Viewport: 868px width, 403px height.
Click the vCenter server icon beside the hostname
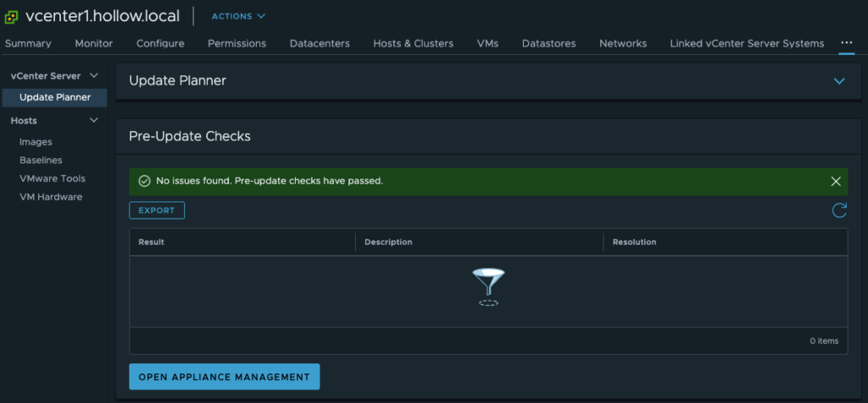(x=12, y=16)
